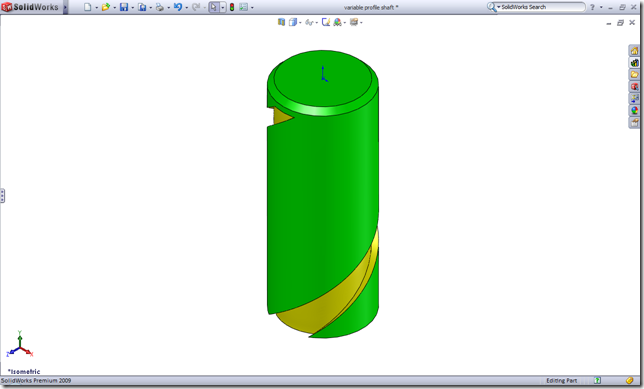
Task: Click the SolidWorks logo
Action: (x=30, y=7)
